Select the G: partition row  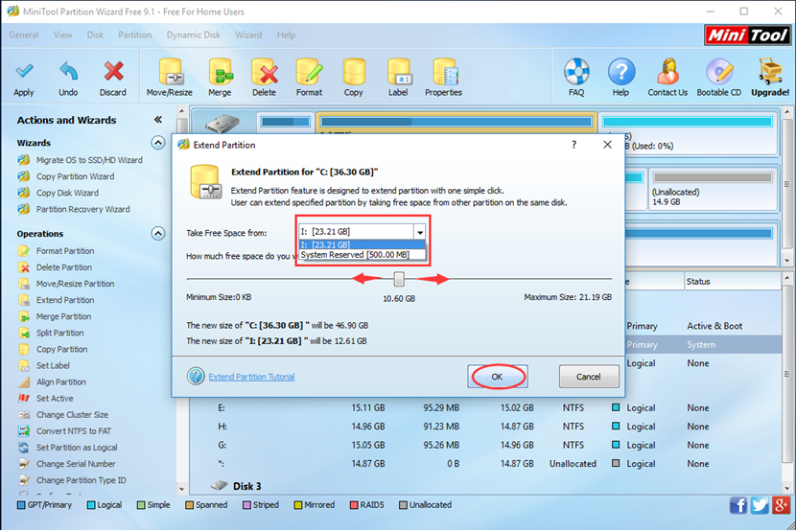[x=485, y=445]
